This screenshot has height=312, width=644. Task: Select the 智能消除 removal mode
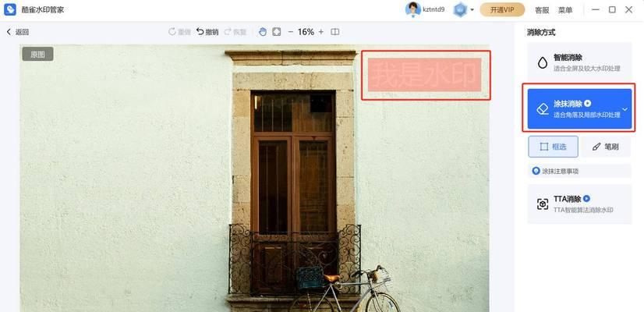tap(579, 62)
